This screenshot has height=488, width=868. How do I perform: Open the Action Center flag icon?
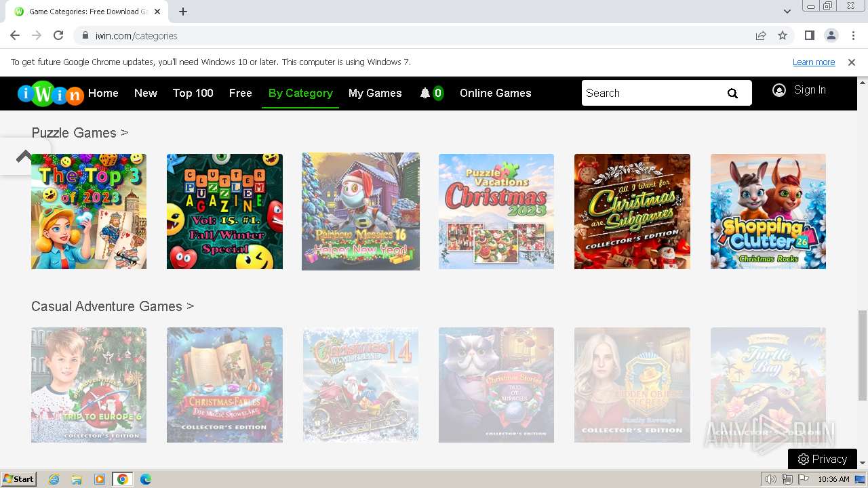pos(804,479)
